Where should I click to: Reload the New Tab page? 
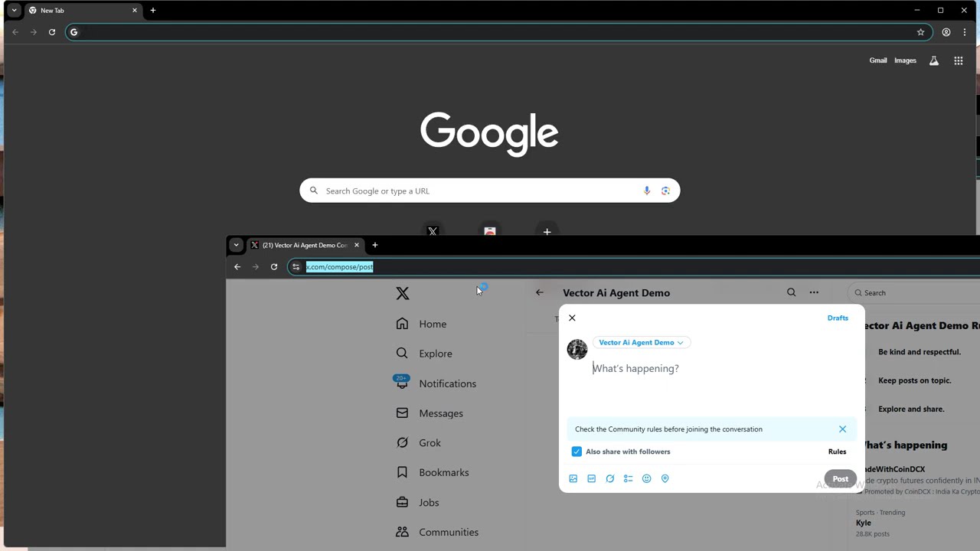click(x=52, y=32)
